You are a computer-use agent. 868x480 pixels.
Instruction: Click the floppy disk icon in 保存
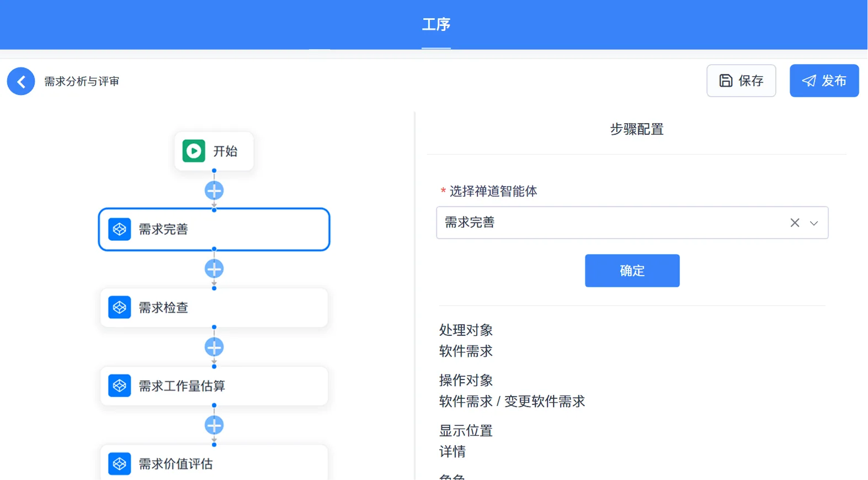coord(726,81)
